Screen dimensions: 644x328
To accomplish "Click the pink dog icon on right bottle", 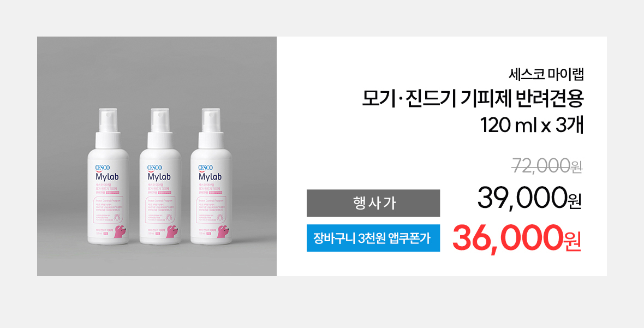I will 224,231.
